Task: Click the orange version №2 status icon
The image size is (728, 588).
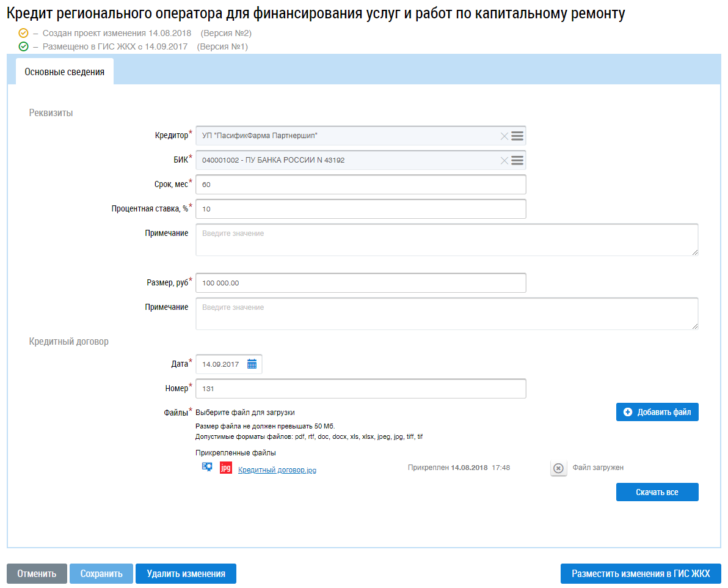Action: [24, 33]
